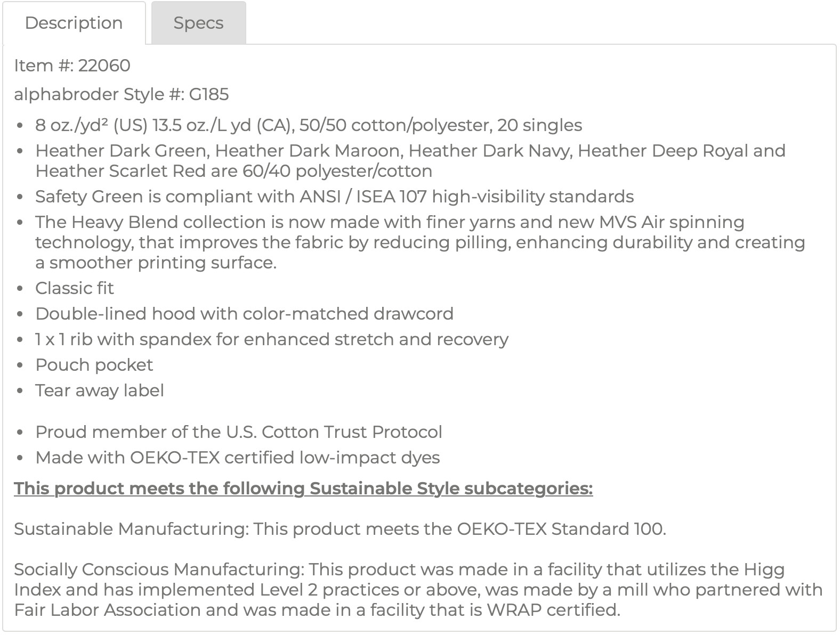This screenshot has height=635, width=840.
Task: Click the OEKO-TEX certified low-impact dyes bullet
Action: (237, 458)
